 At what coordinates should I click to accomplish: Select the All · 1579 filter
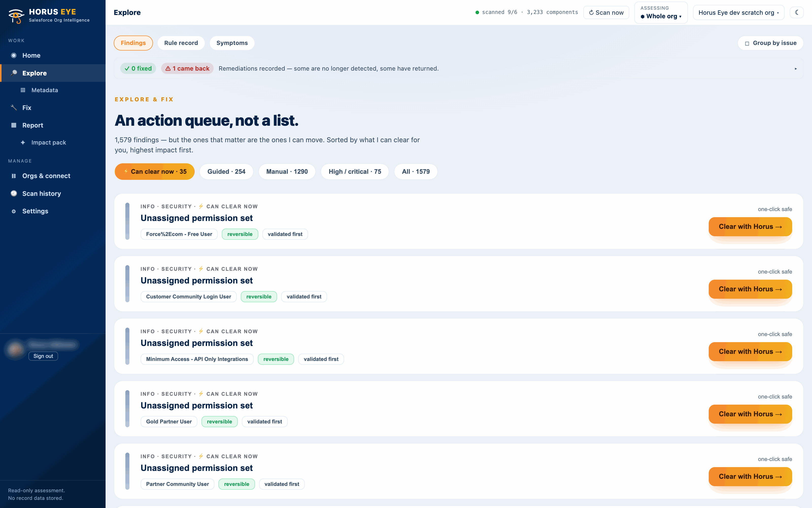(x=416, y=171)
